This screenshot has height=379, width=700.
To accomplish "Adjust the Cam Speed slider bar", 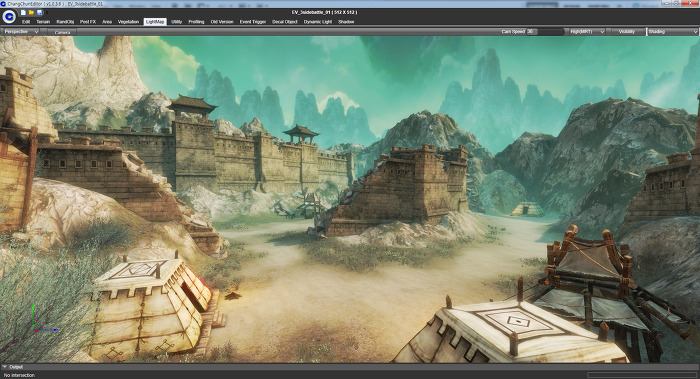I will (x=551, y=32).
